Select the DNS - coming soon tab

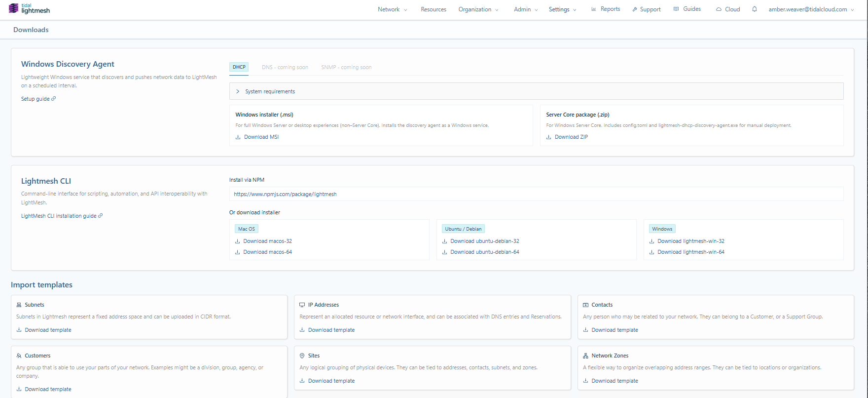coord(285,68)
